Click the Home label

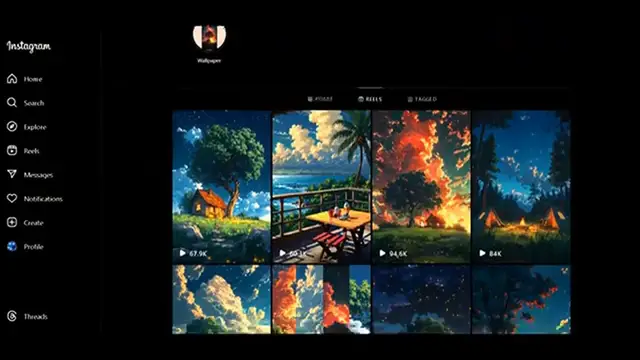33,79
